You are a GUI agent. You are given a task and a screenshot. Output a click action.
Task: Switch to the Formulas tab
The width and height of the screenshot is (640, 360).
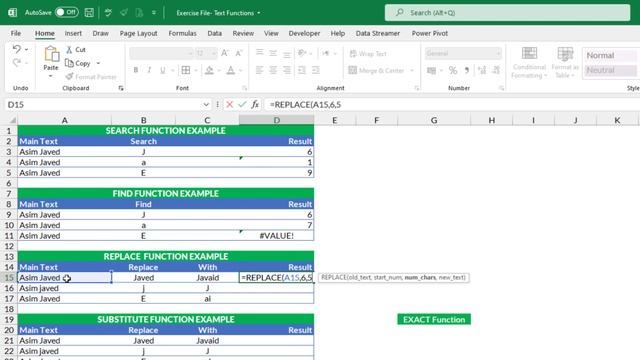(x=182, y=33)
